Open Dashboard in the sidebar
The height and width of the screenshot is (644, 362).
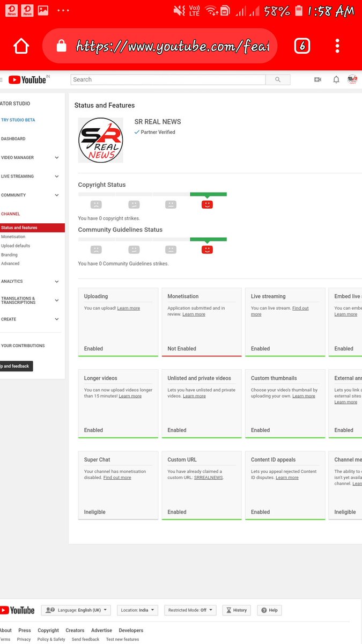(13, 139)
